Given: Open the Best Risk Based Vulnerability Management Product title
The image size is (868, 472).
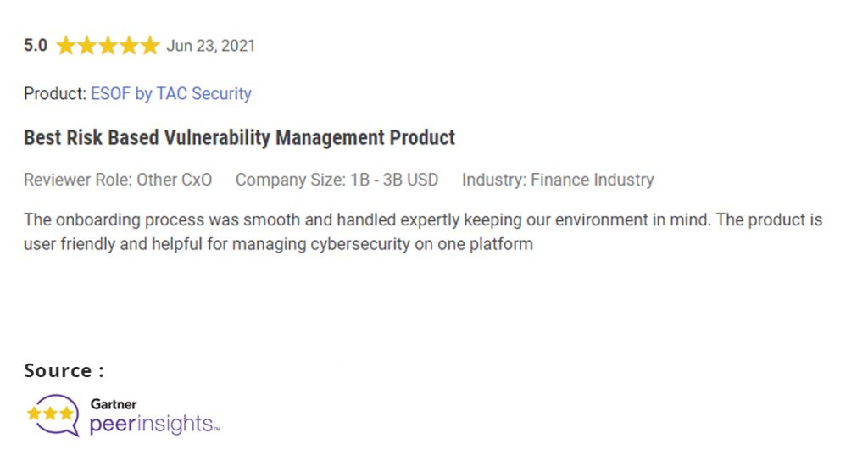Looking at the screenshot, I should click(x=239, y=137).
